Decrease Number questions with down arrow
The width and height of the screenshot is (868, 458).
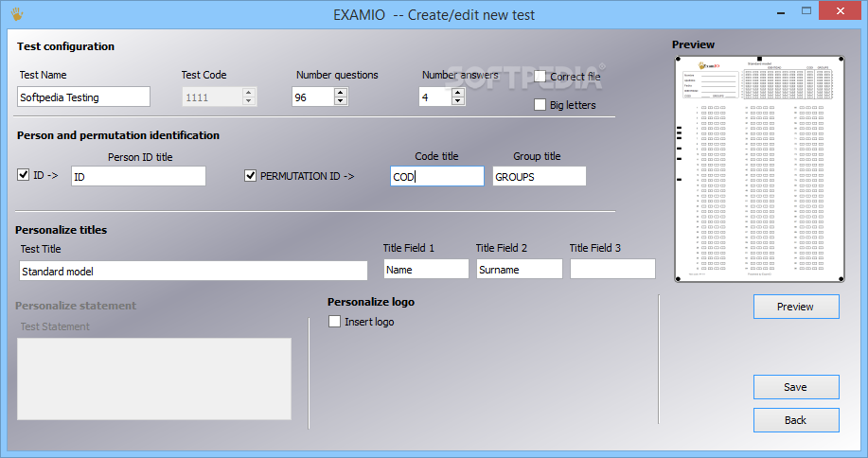tap(341, 101)
